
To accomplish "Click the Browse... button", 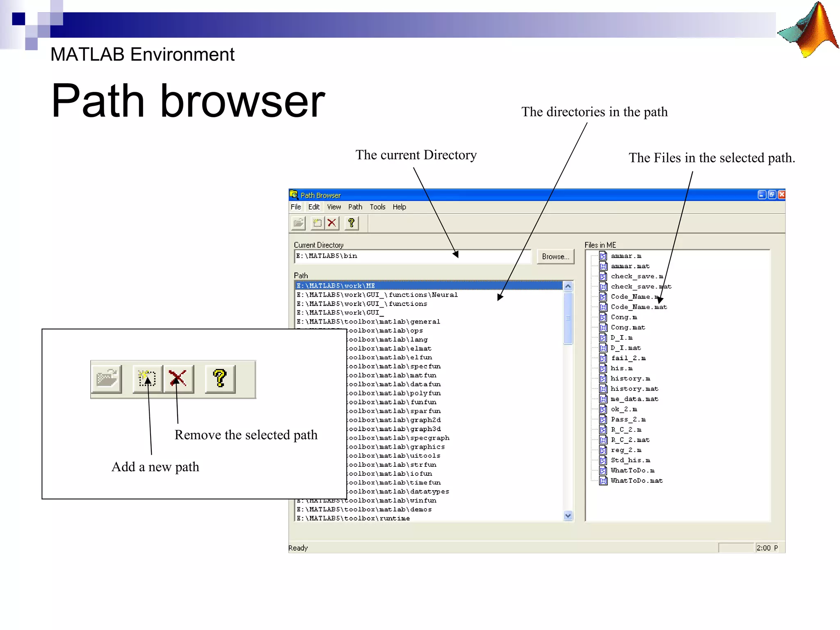I will pyautogui.click(x=555, y=256).
